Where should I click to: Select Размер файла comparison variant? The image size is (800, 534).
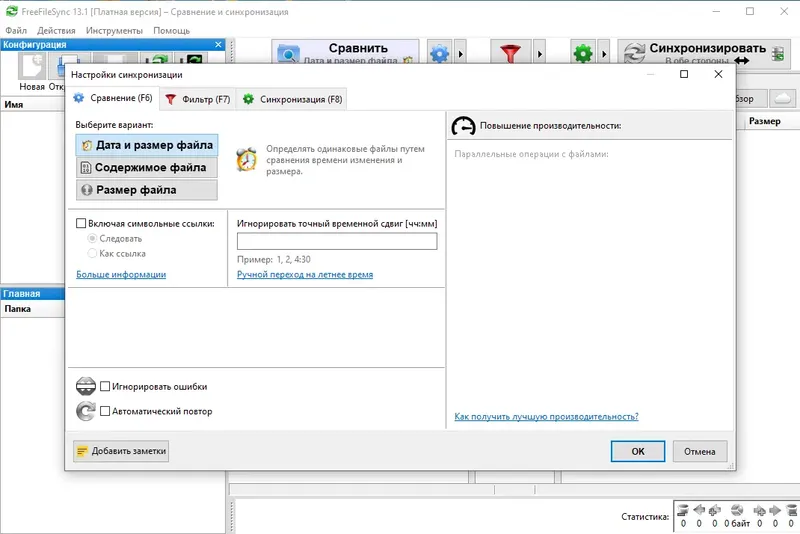tap(147, 190)
